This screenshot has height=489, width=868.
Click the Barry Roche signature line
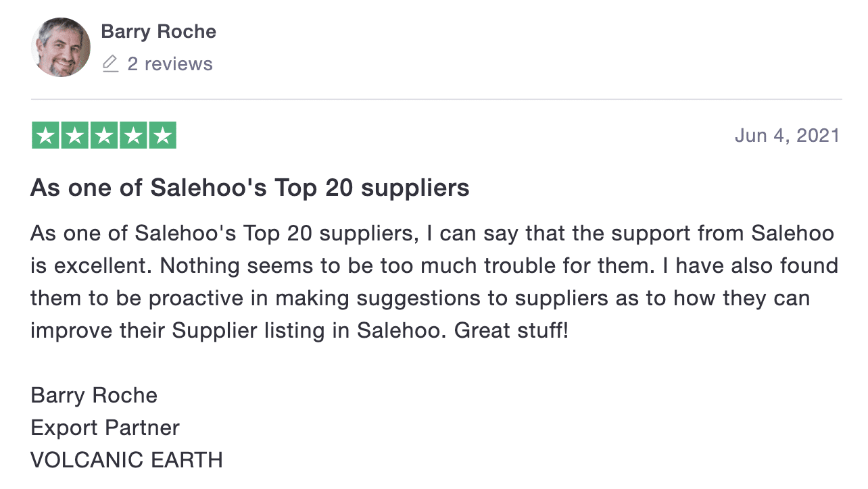coord(94,395)
